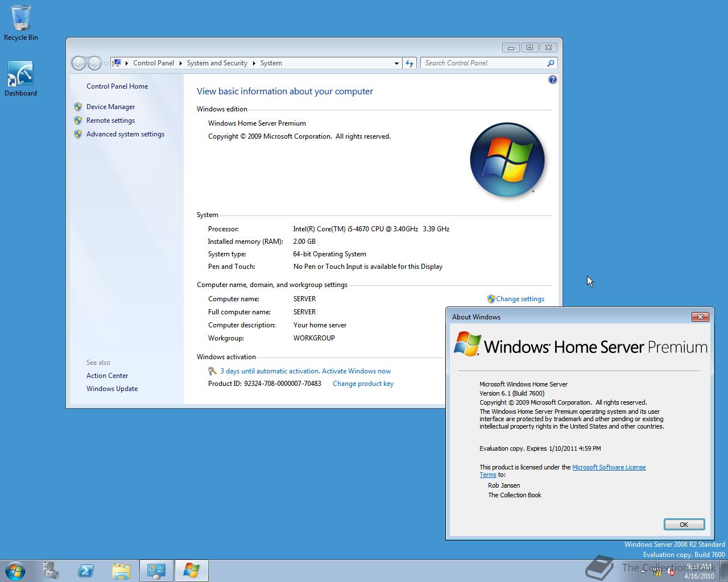Click the 'WORKGROUP' workgroup value
The height and width of the screenshot is (582, 728).
(314, 338)
